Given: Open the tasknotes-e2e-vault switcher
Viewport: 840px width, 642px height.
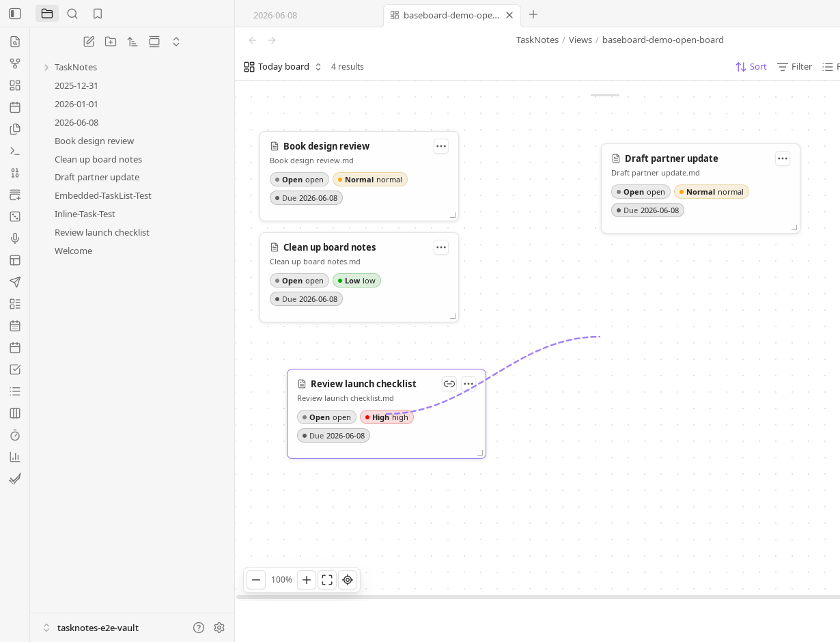Looking at the screenshot, I should click(91, 628).
